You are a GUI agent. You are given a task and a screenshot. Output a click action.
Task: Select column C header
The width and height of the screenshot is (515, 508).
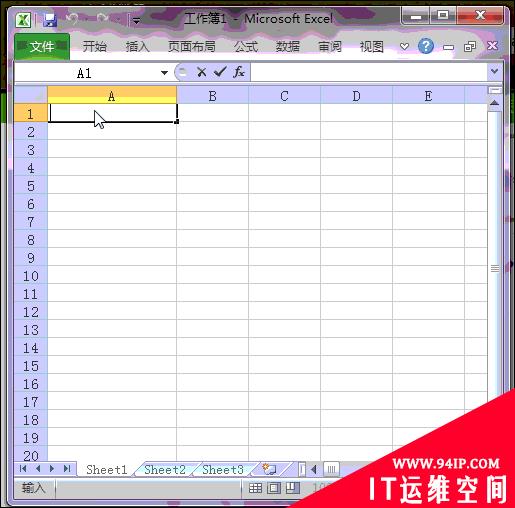[x=284, y=95]
